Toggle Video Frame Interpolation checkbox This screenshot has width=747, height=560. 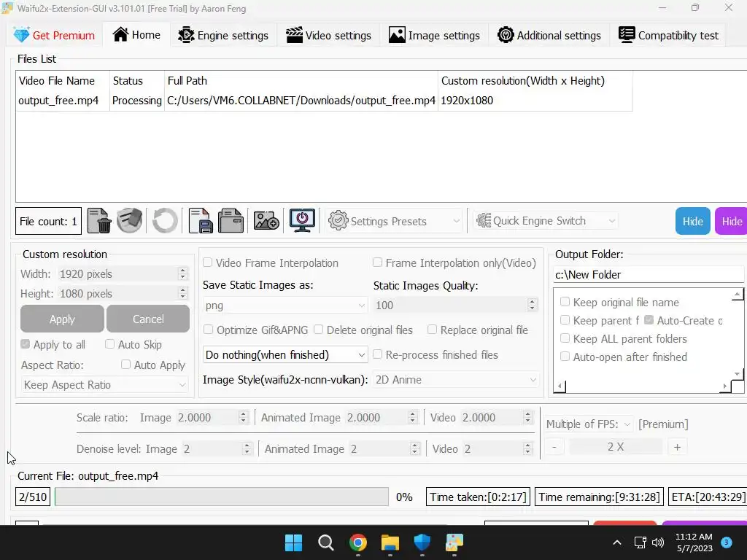click(x=208, y=262)
